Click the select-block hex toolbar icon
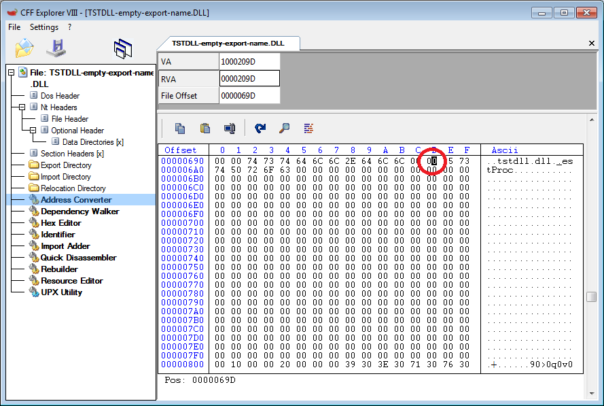Image resolution: width=604 pixels, height=406 pixels. click(230, 128)
